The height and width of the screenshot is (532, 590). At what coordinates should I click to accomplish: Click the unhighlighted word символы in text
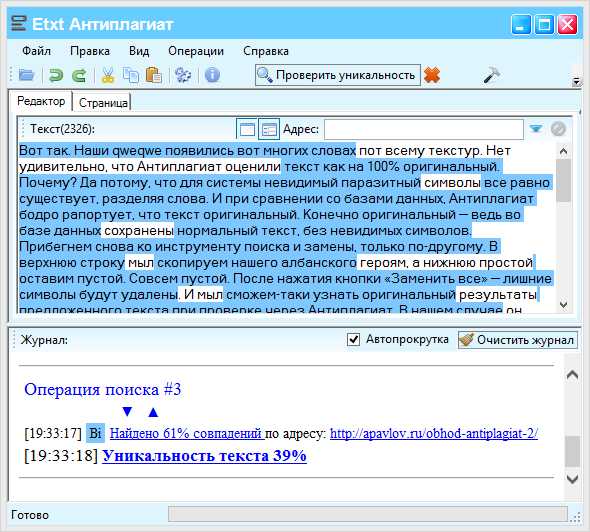pyautogui.click(x=452, y=182)
